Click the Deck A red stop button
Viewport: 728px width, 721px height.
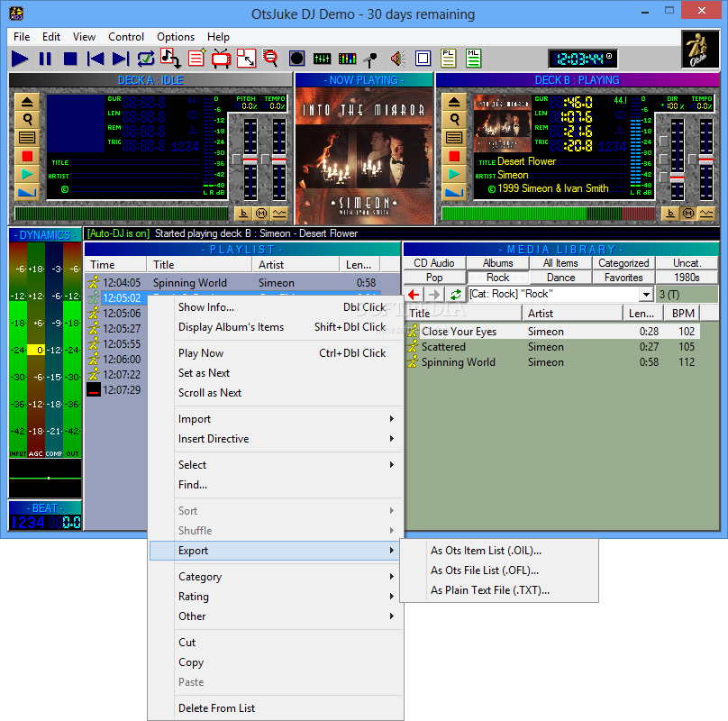coord(27,156)
